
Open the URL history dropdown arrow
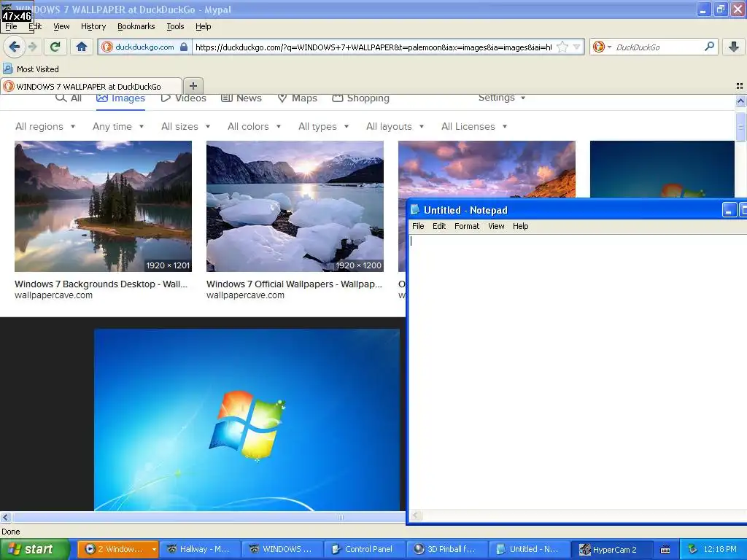click(x=577, y=47)
